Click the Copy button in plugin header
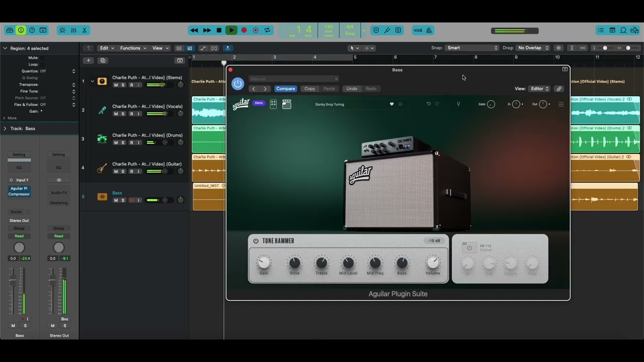Image resolution: width=644 pixels, height=362 pixels. tap(309, 89)
